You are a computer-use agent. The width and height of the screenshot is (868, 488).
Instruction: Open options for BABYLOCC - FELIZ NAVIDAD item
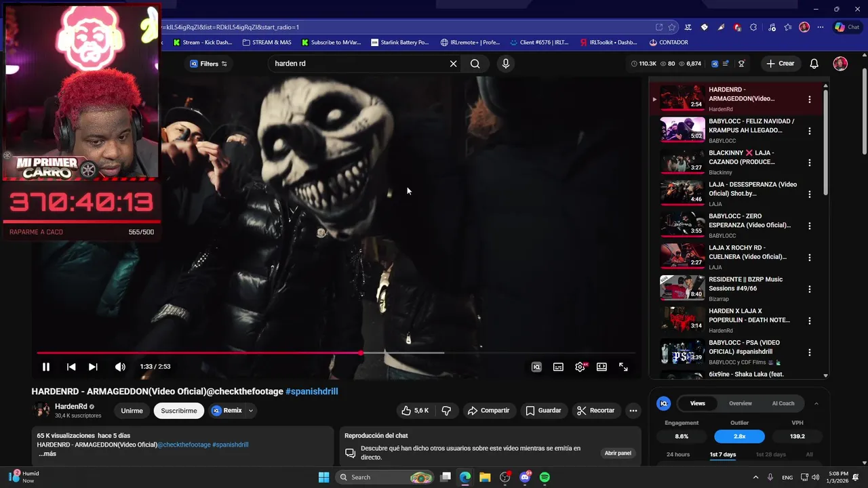pos(809,131)
